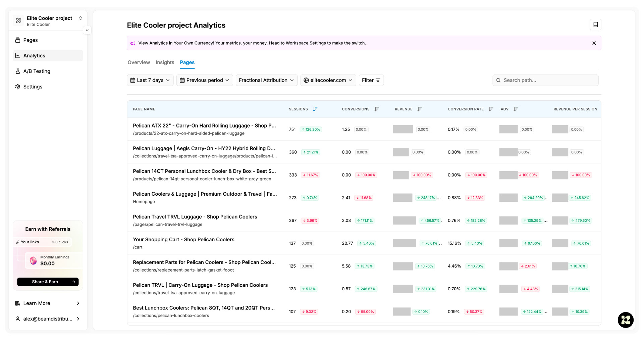
Task: Click the Share & Earn button
Action: point(48,282)
